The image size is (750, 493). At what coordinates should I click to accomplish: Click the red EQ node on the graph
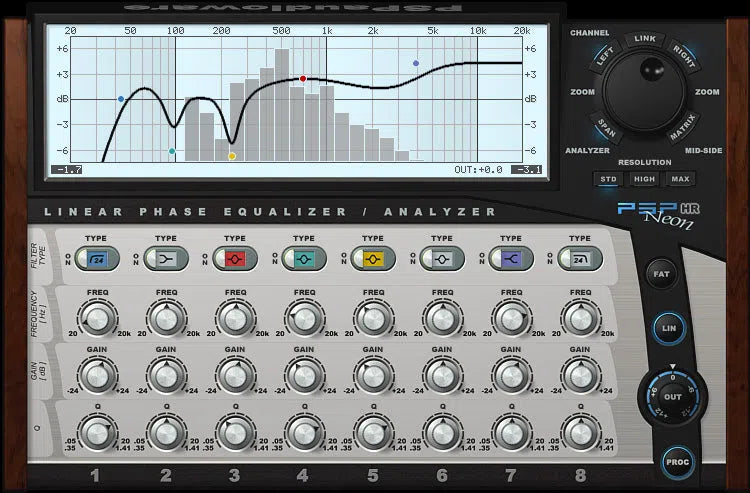[x=303, y=78]
